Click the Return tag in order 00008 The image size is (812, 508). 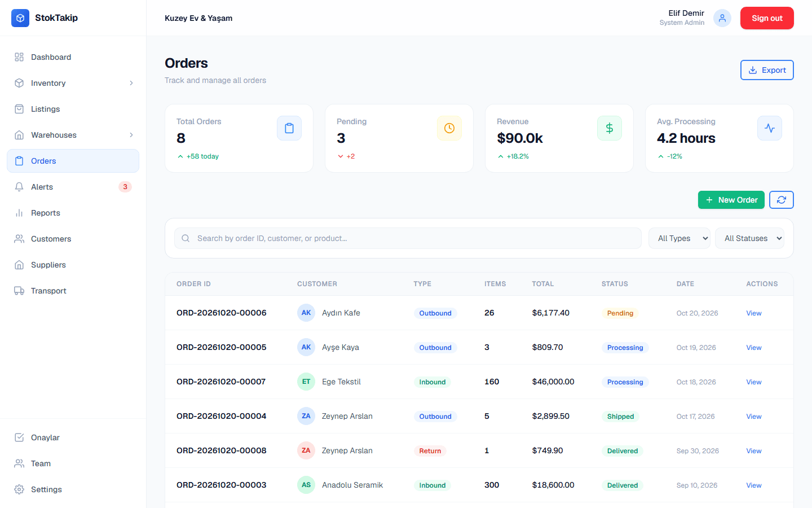coord(430,451)
